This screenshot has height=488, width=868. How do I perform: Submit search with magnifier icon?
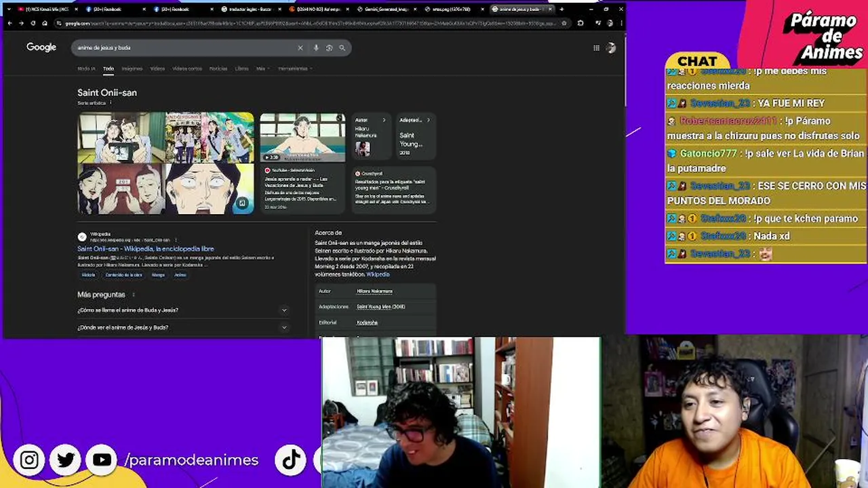[x=342, y=47]
